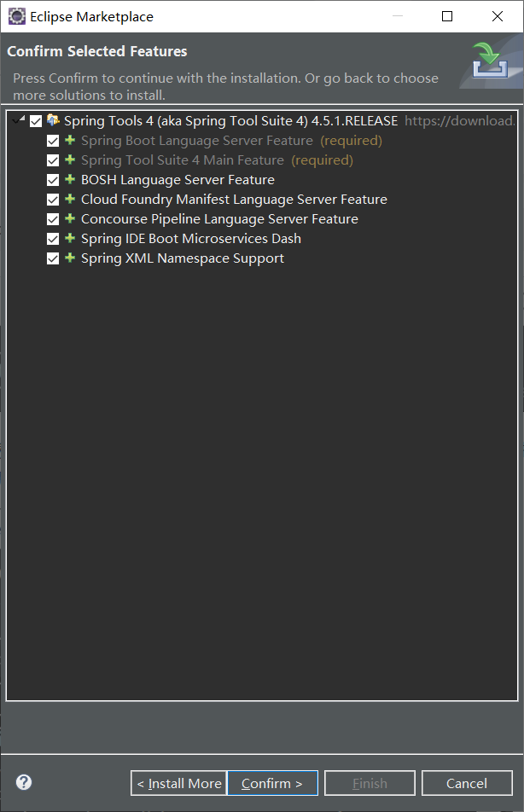Click the plus icon beside Spring Boot Language Server Feature
Image resolution: width=524 pixels, height=812 pixels.
69,140
